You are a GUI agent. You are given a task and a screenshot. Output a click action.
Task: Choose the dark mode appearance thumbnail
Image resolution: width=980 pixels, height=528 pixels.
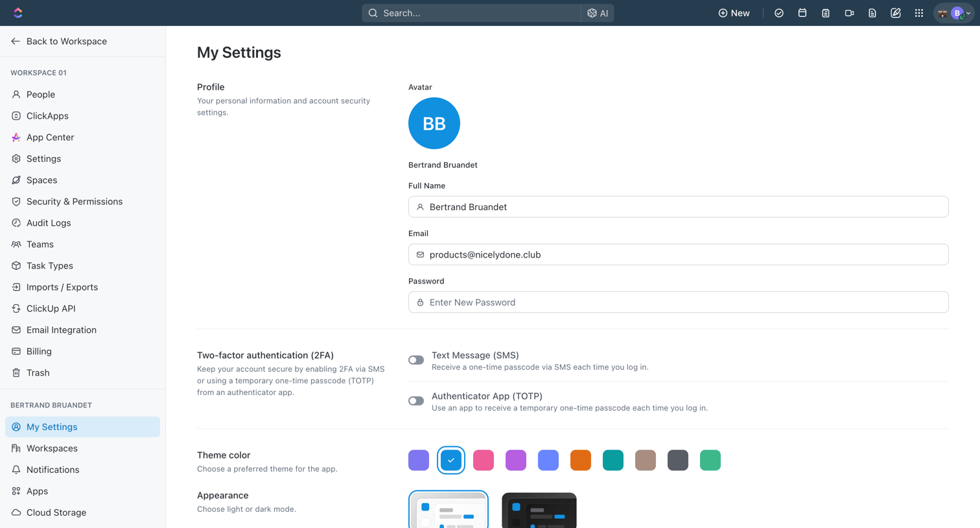(x=539, y=510)
